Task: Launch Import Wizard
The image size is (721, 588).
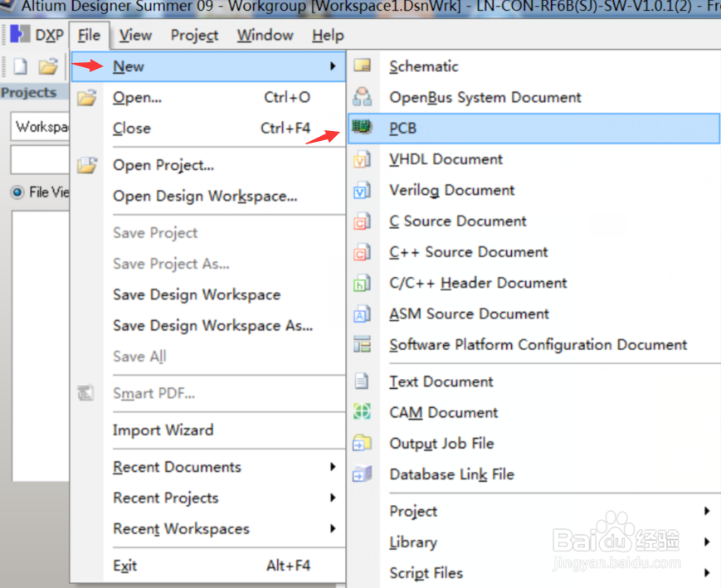Action: tap(208, 430)
